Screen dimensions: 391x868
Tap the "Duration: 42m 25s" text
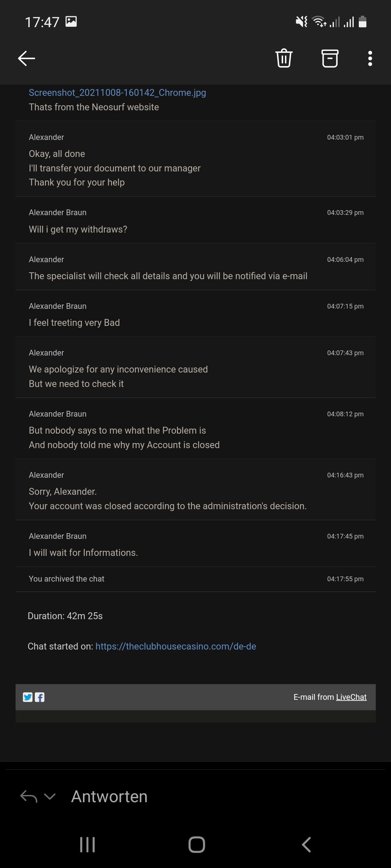coord(65,616)
